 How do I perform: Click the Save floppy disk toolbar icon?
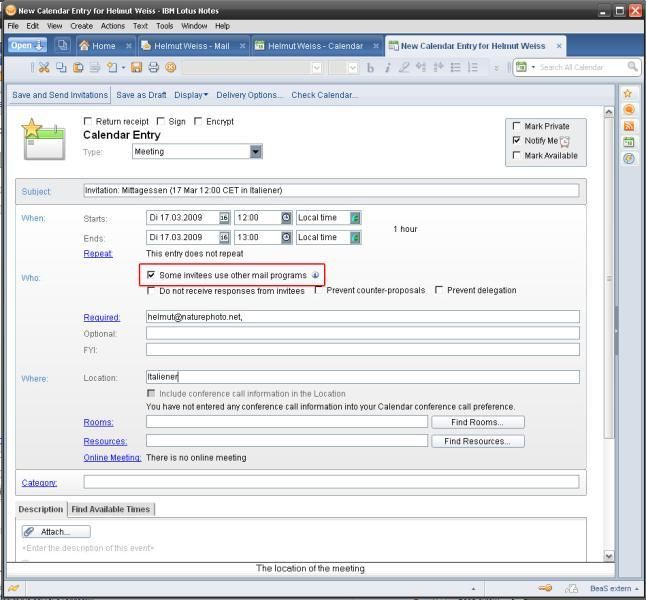tap(136, 67)
